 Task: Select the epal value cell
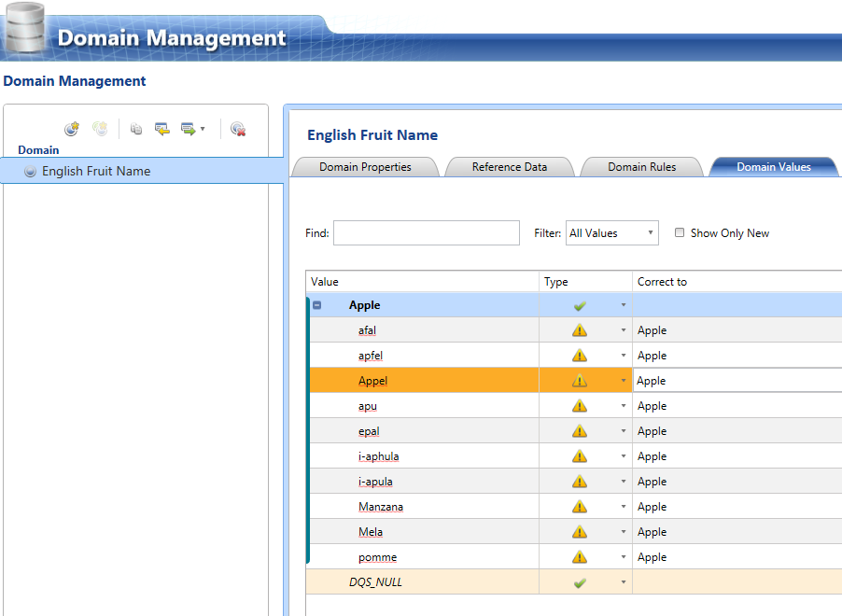[424, 431]
